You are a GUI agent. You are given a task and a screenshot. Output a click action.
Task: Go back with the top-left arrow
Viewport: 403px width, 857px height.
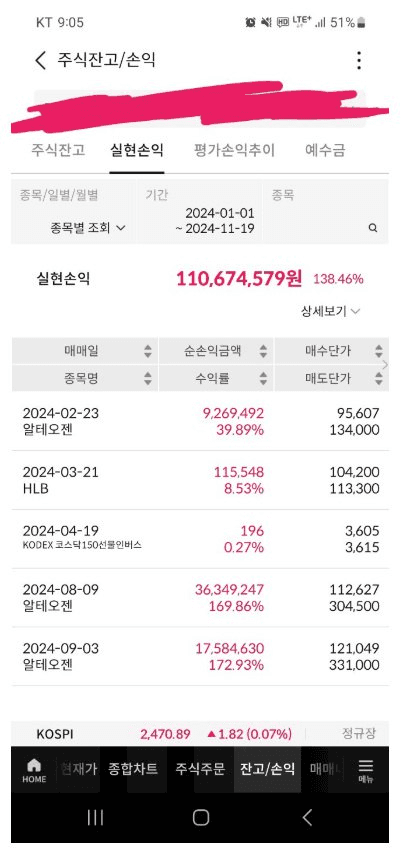click(x=40, y=60)
